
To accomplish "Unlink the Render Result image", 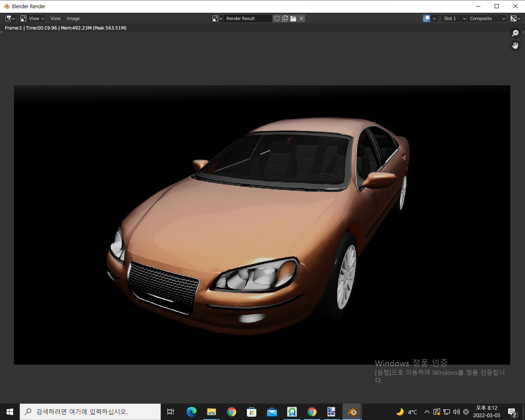I will click(301, 18).
